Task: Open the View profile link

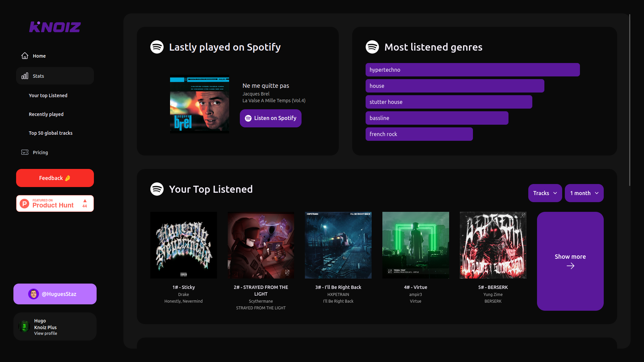Action: coord(46,334)
